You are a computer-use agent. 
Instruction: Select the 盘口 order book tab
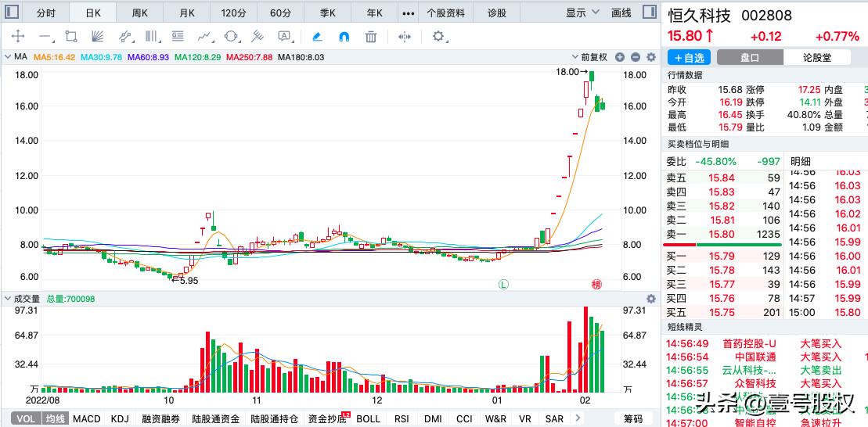[x=750, y=57]
